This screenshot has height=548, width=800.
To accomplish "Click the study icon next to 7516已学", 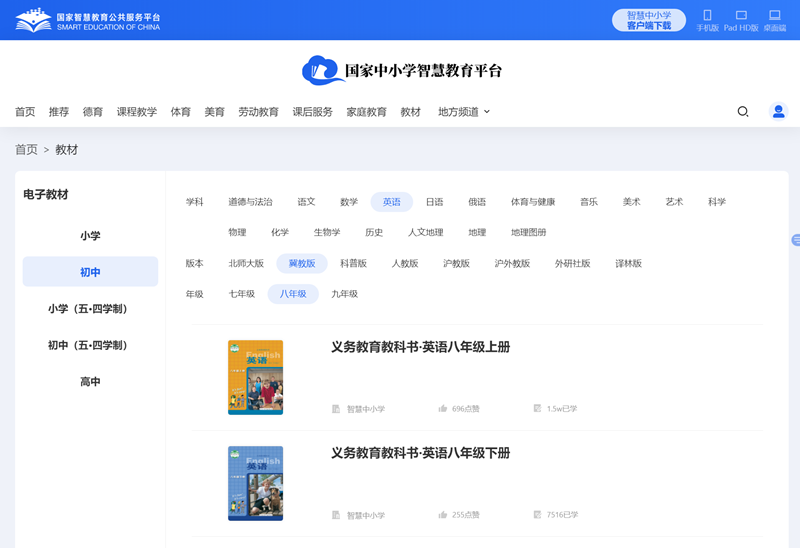I will click(537, 514).
